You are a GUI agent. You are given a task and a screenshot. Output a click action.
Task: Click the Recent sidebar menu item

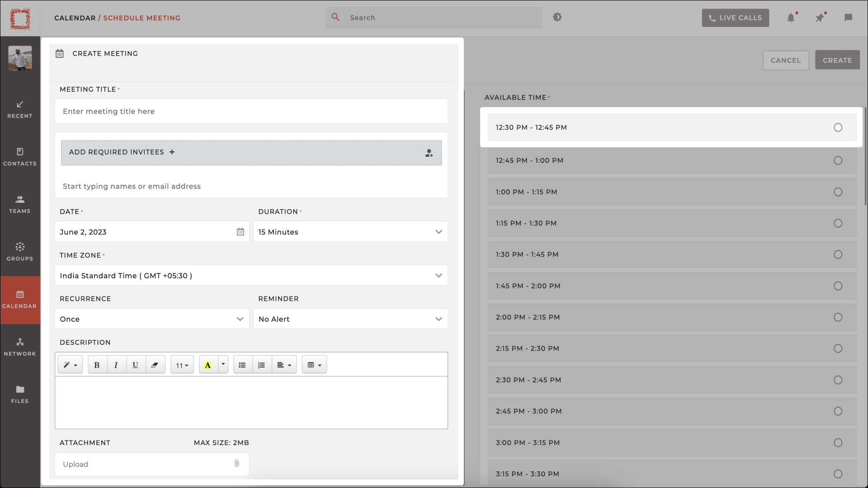tap(20, 110)
